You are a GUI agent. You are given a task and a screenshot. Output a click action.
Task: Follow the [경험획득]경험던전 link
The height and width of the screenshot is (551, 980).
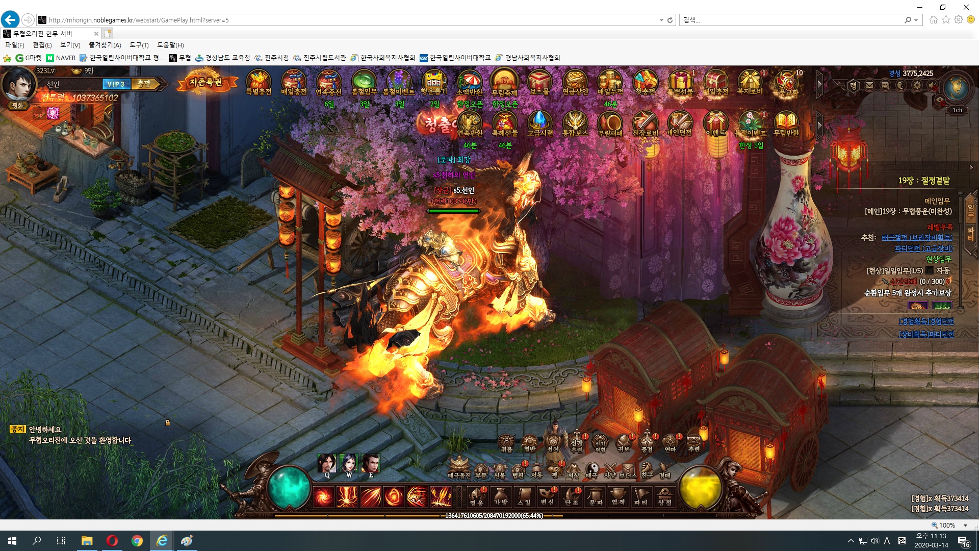pos(926,321)
